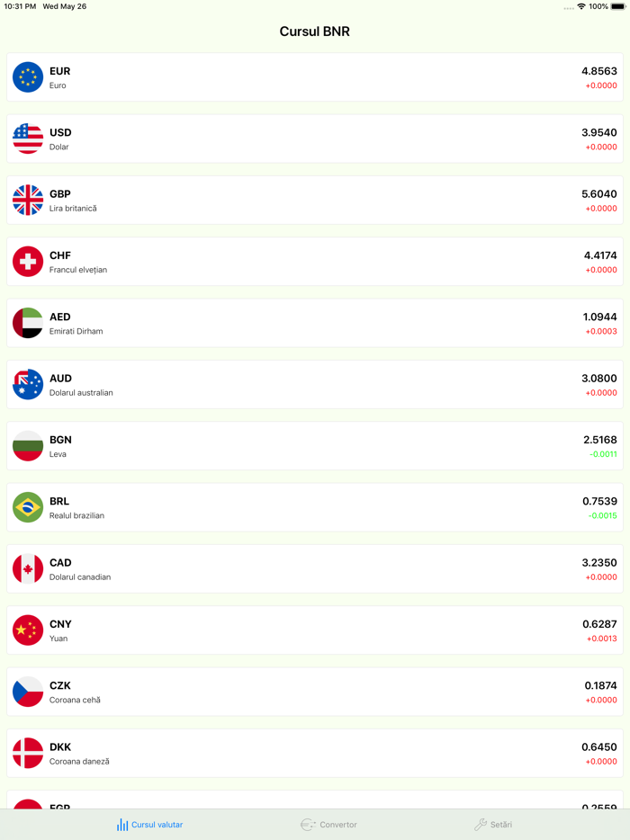Tap the USD American flag icon
Screen dimensions: 630x840
pyautogui.click(x=28, y=139)
